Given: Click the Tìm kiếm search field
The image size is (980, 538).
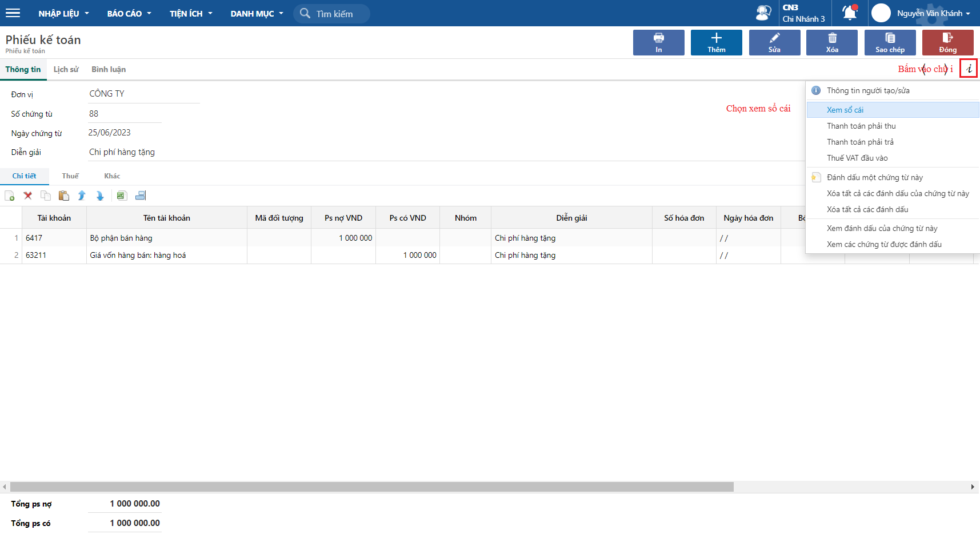Looking at the screenshot, I should click(x=334, y=14).
